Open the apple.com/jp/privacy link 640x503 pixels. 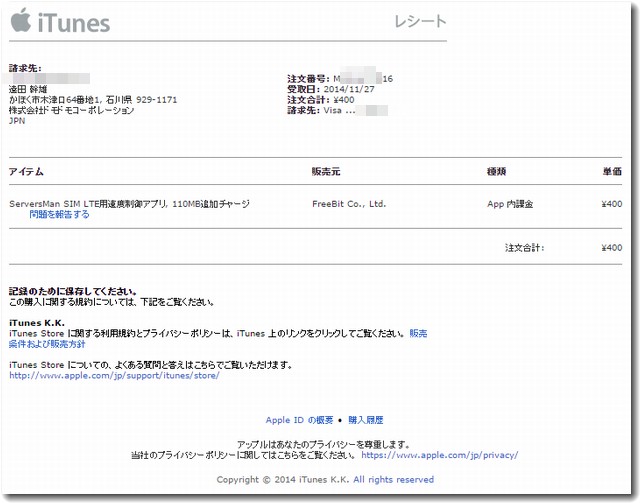click(x=440, y=455)
